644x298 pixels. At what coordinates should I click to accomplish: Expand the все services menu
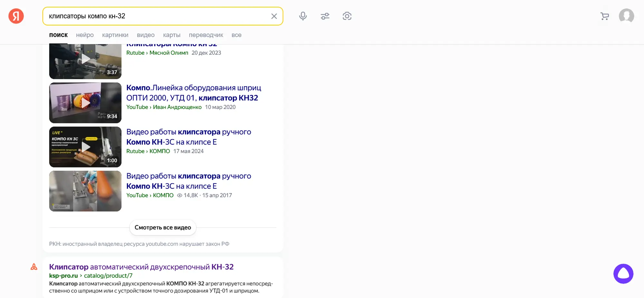click(x=236, y=35)
